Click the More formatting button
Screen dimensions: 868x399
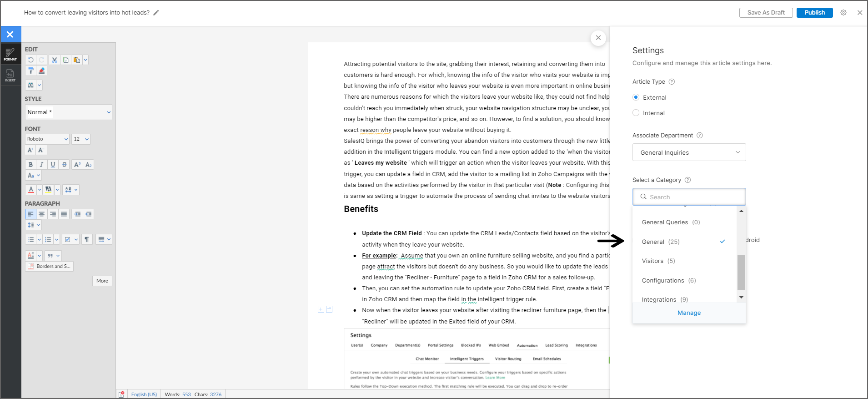[x=102, y=281]
